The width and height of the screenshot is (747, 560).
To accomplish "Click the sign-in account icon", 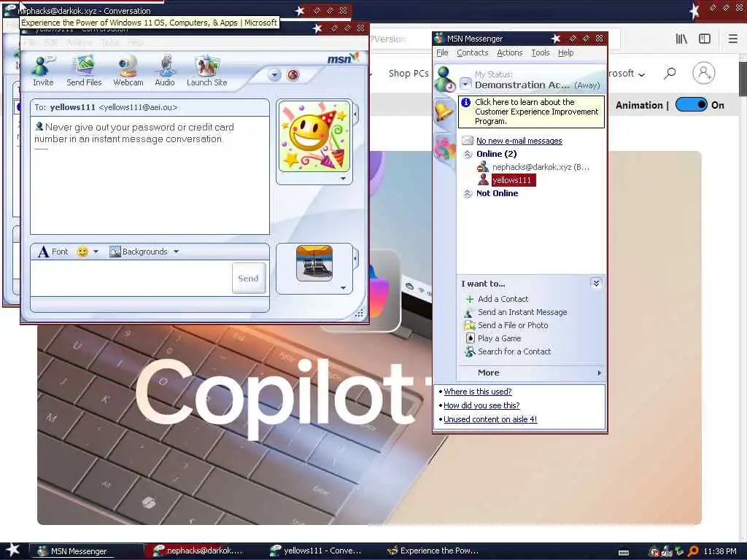I will [704, 73].
